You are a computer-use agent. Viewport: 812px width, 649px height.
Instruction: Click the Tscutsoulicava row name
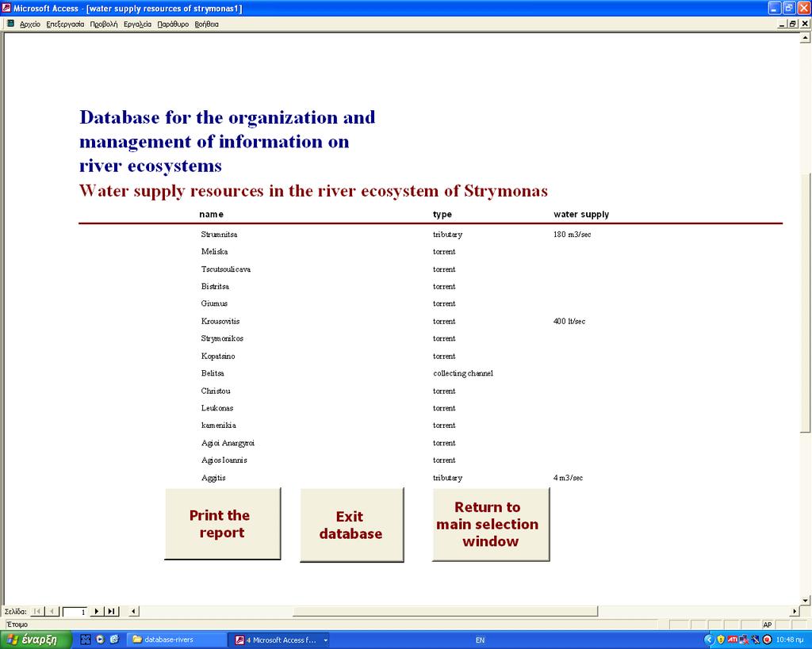tap(226, 269)
